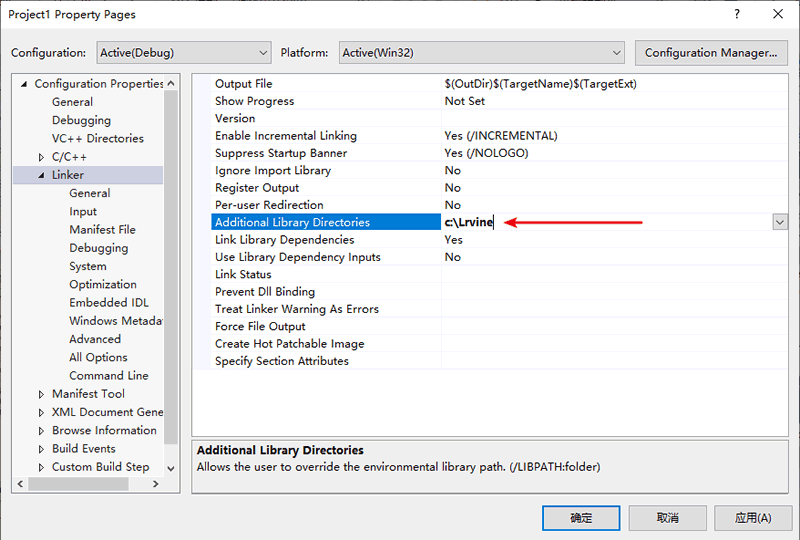This screenshot has height=540, width=800.
Task: Select the top-level Debugging tree item
Action: [81, 120]
